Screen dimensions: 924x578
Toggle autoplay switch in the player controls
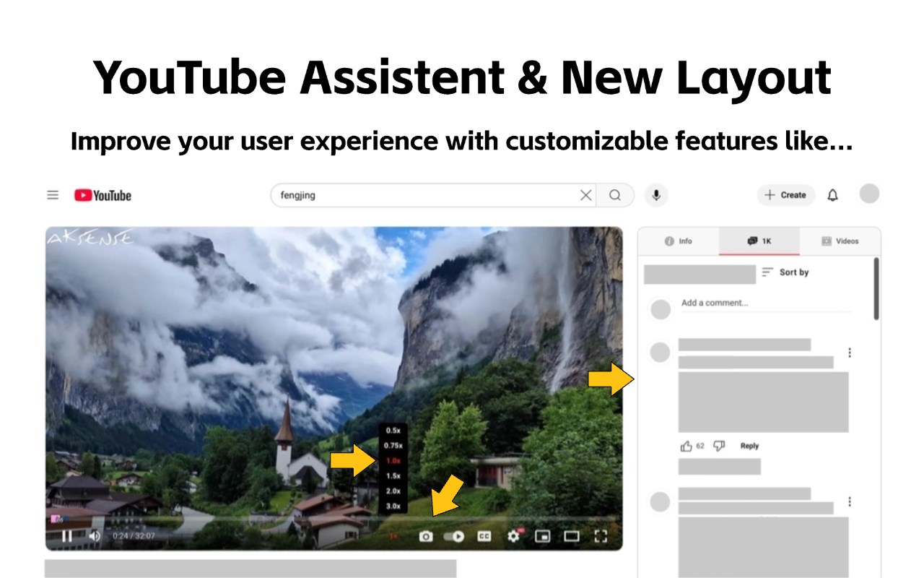pyautogui.click(x=453, y=536)
